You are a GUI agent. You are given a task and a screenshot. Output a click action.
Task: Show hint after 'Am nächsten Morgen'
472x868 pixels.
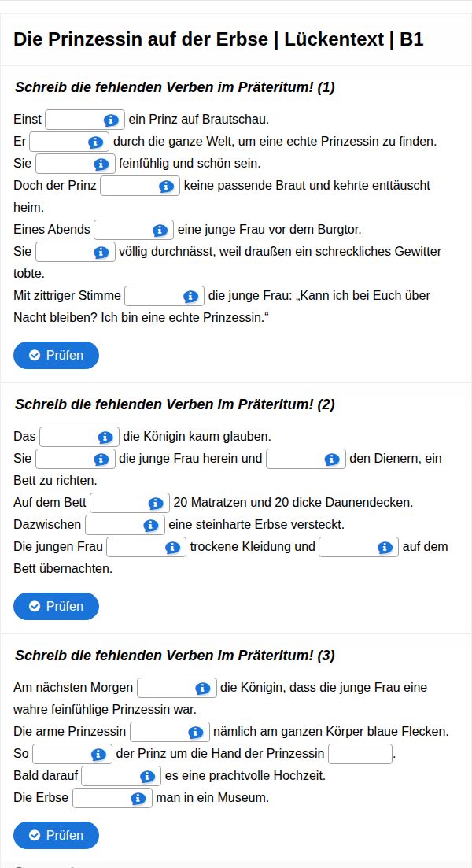202,689
